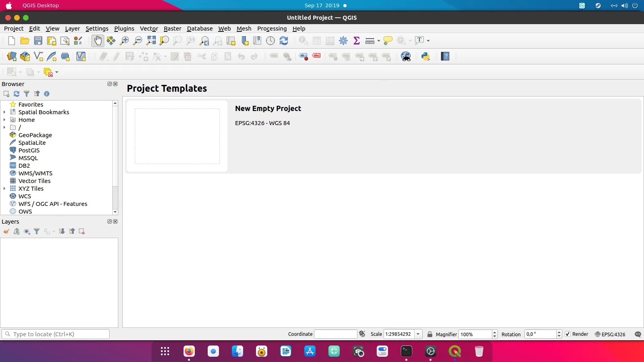The image size is (644, 362).
Task: Refresh the Browser panel
Action: (17, 94)
